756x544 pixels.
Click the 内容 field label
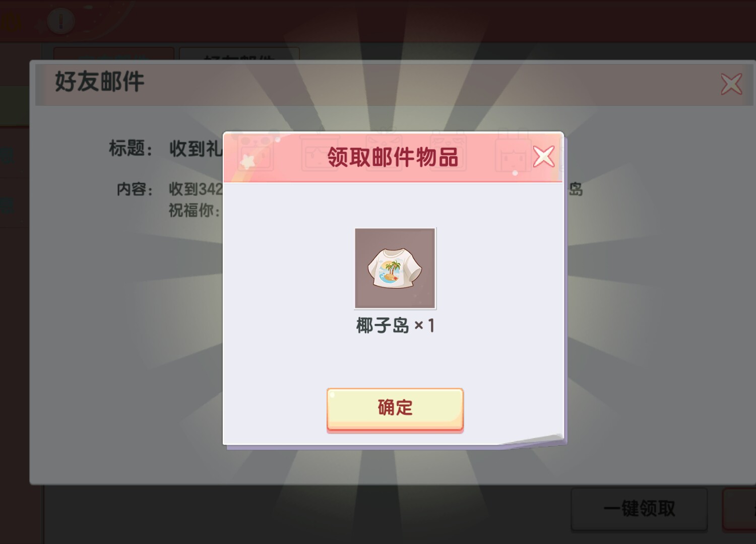tap(135, 189)
